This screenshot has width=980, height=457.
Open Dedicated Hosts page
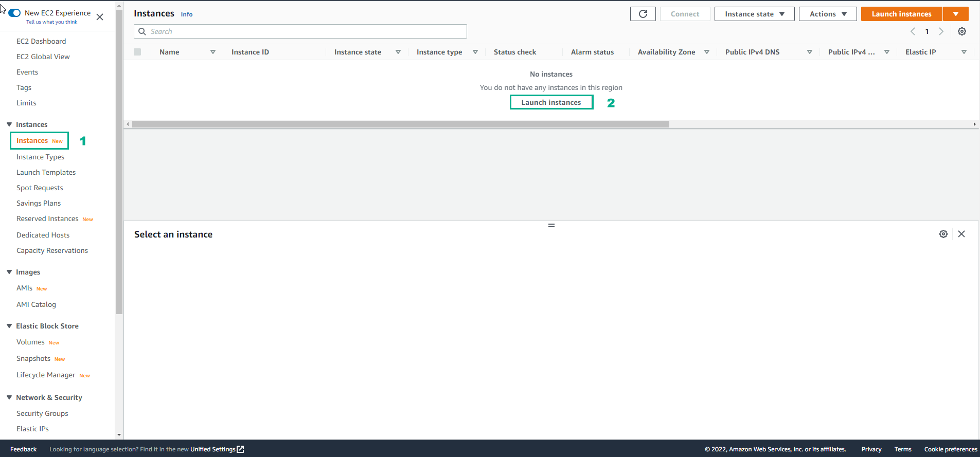click(43, 235)
